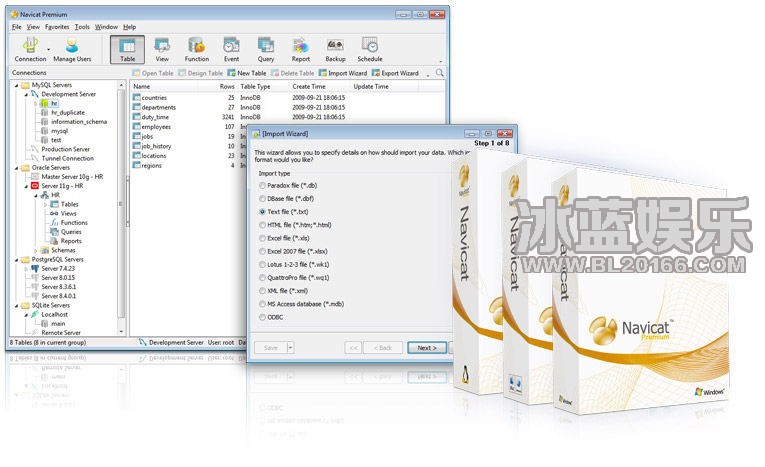Choose DBase file (*.dbf) import type
Image resolution: width=765 pixels, height=467 pixels.
[286, 199]
